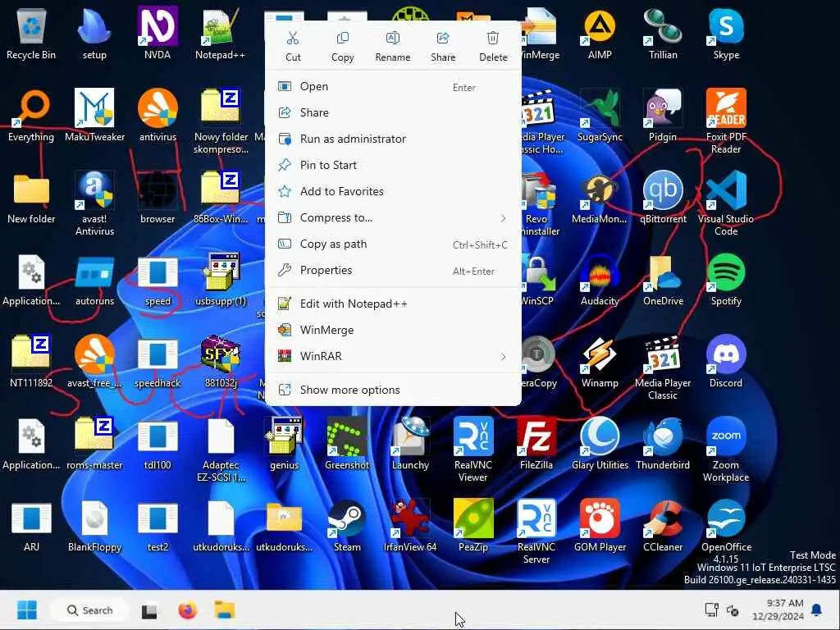Click the Windows Start button
Image resolution: width=840 pixels, height=630 pixels.
tap(27, 609)
